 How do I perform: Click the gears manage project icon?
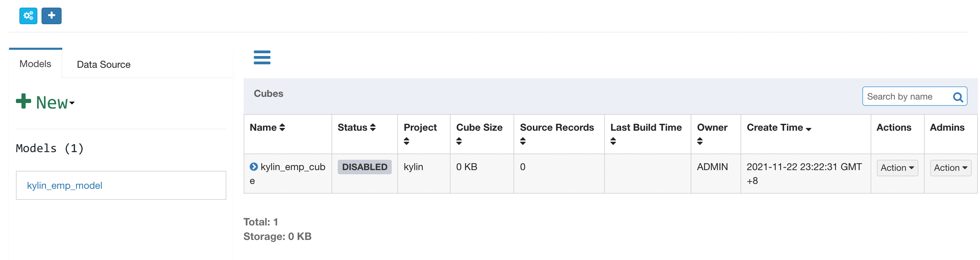pyautogui.click(x=28, y=16)
